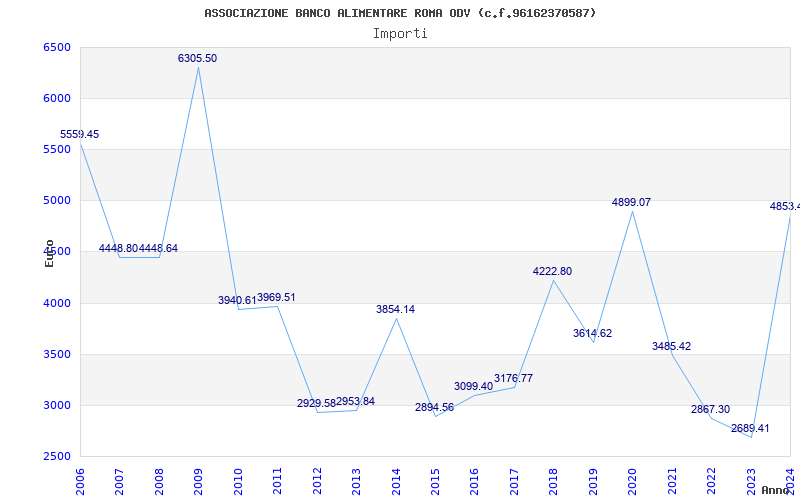Click the 2013 year label
The height and width of the screenshot is (500, 800).
(x=356, y=481)
